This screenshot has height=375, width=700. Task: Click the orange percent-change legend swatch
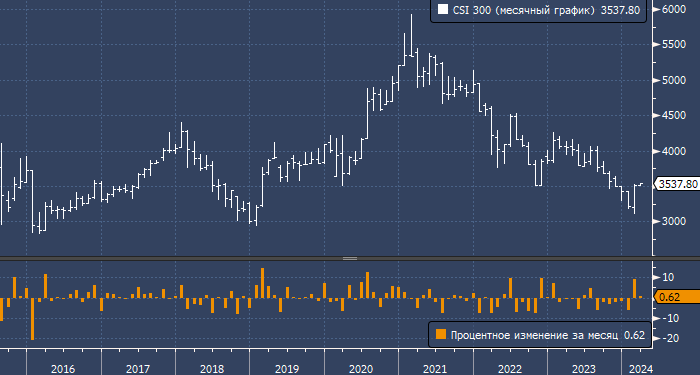pos(441,335)
